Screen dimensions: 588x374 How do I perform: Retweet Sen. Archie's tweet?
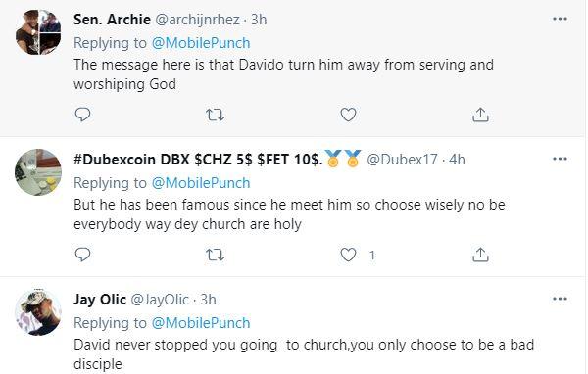pyautogui.click(x=216, y=115)
